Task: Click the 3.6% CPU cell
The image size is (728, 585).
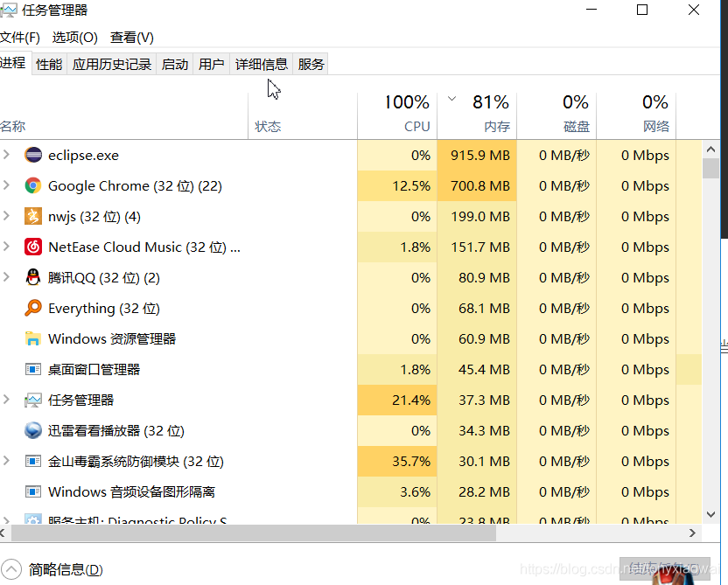Action: (x=397, y=491)
